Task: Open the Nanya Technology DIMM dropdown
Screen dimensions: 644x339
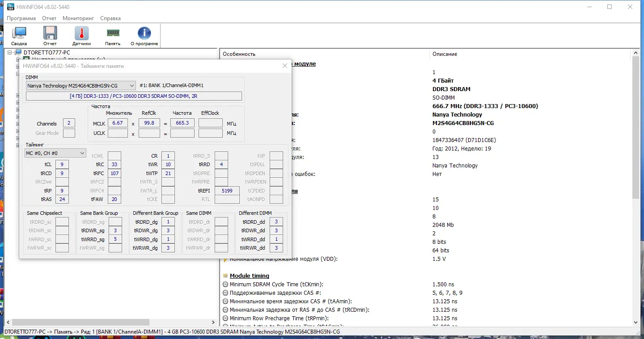Action: 80,86
